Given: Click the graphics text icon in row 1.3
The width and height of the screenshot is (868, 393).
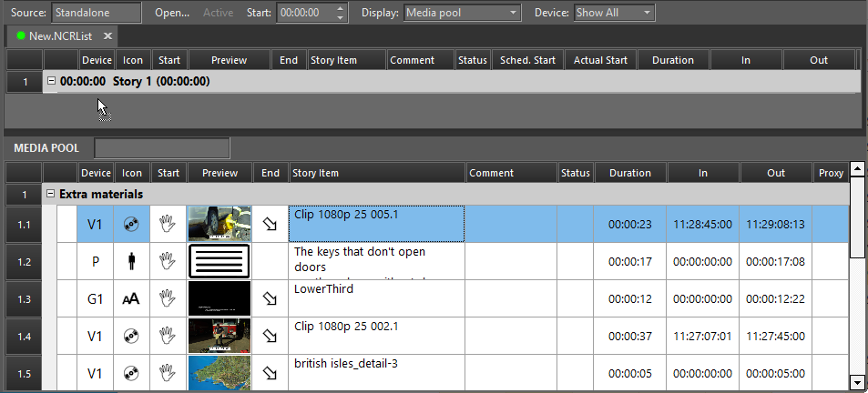Looking at the screenshot, I should pos(132,298).
